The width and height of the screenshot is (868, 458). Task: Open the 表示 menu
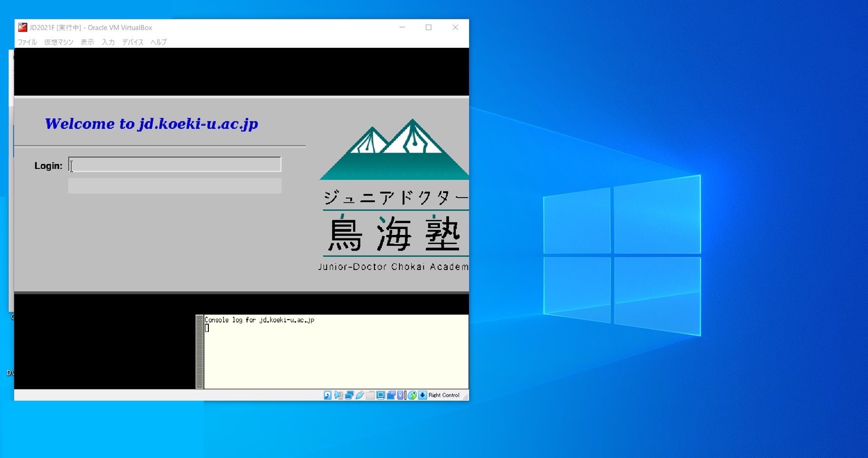[x=87, y=42]
